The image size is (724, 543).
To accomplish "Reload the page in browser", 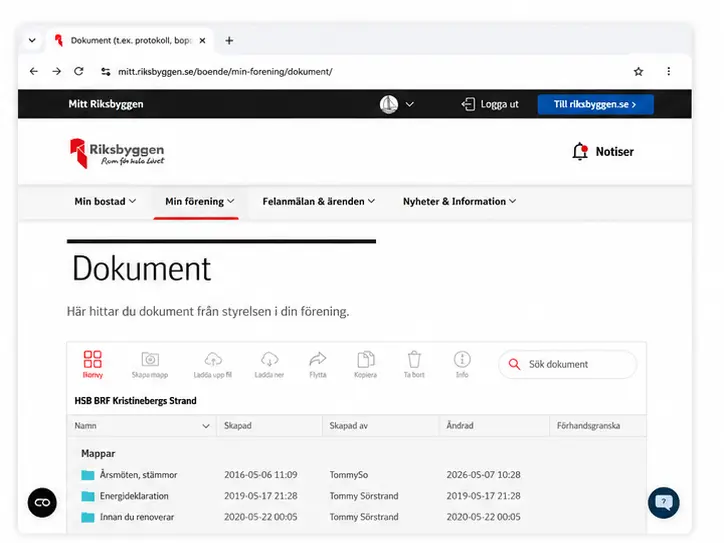I will click(x=79, y=71).
